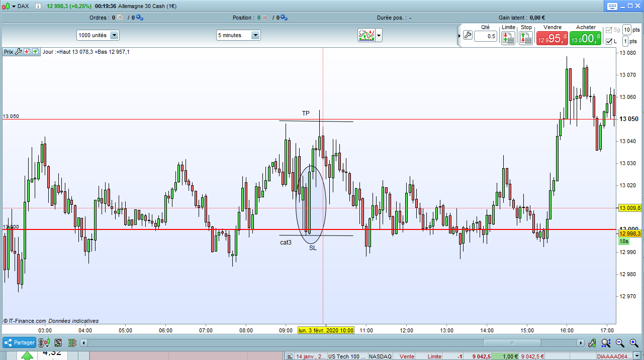The height and width of the screenshot is (360, 644).
Task: Click the '14 janv.' date cell
Action: 310,356
